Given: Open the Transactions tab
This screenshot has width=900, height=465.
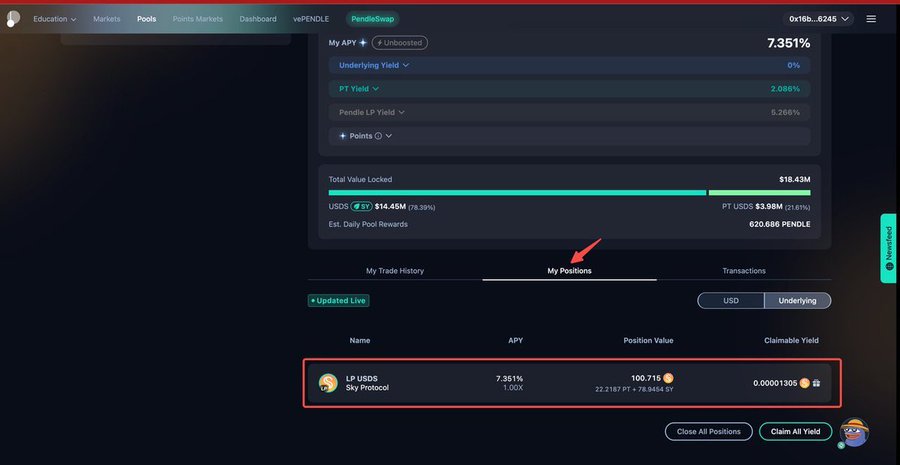Looking at the screenshot, I should coord(744,270).
